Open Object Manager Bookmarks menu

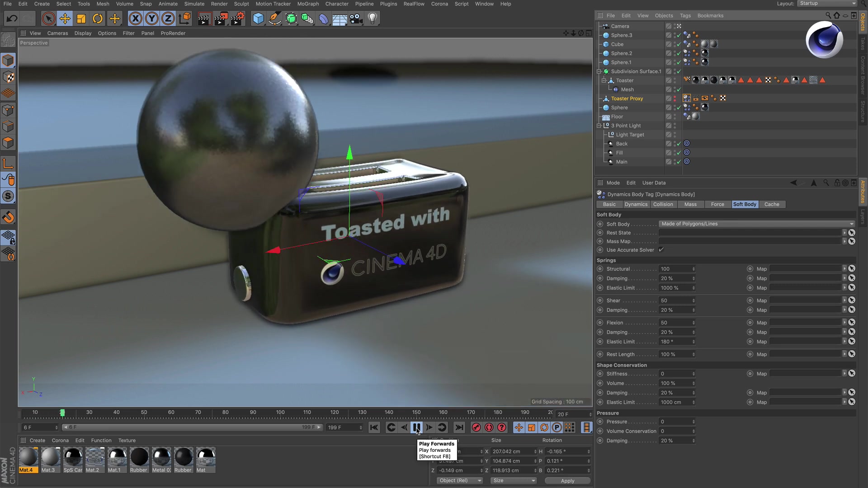[x=710, y=15]
